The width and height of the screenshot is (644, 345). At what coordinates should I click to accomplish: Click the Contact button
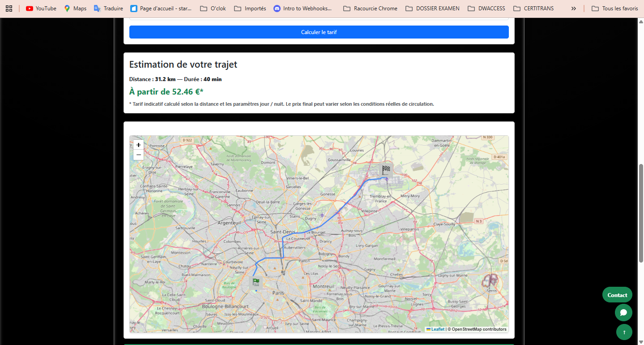click(617, 295)
